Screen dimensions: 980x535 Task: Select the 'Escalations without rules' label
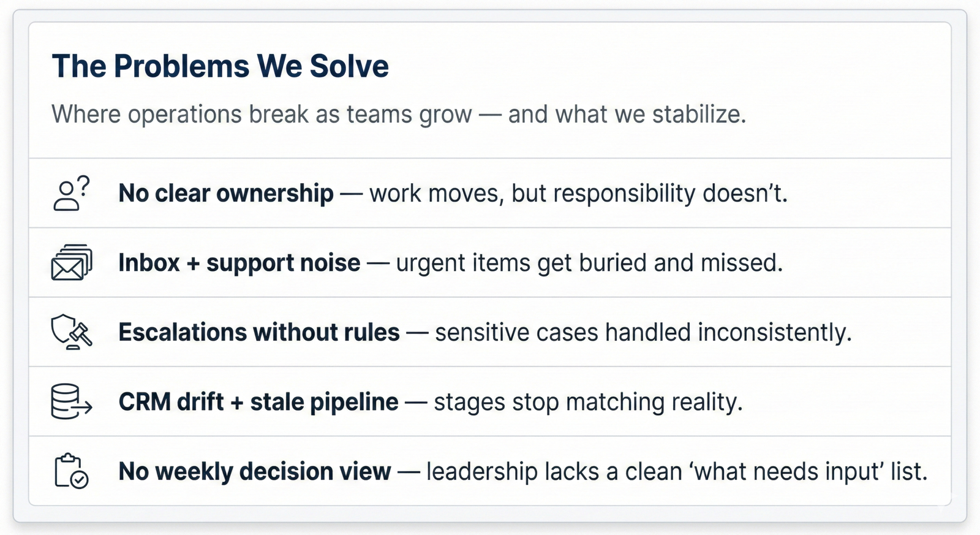coord(259,332)
